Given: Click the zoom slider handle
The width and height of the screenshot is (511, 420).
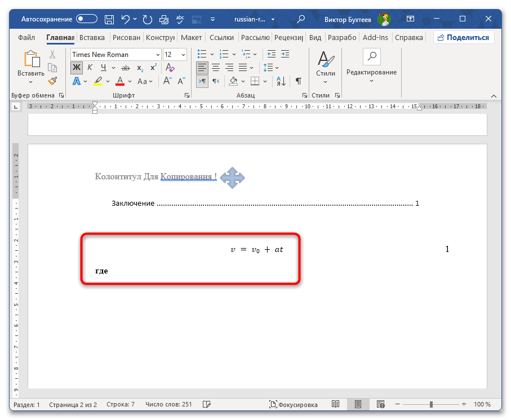Looking at the screenshot, I should click(431, 404).
